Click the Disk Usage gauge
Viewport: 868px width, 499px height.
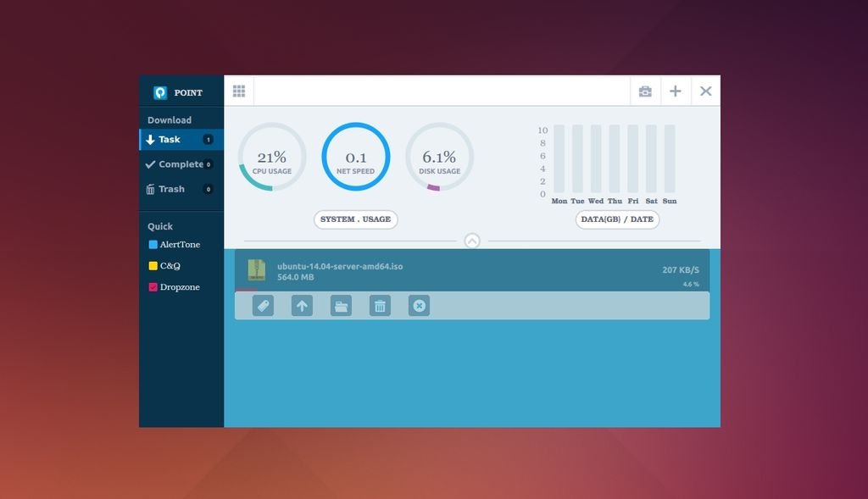[440, 157]
